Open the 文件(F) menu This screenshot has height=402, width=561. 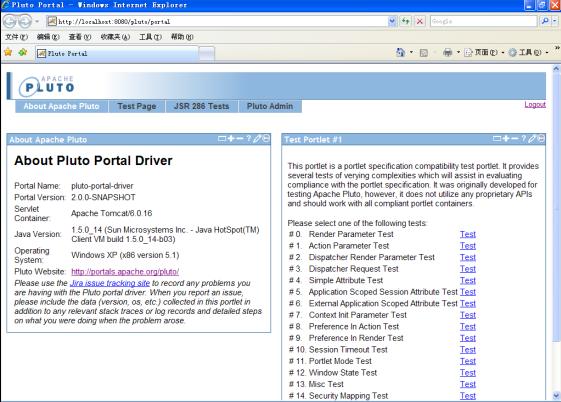coord(16,37)
